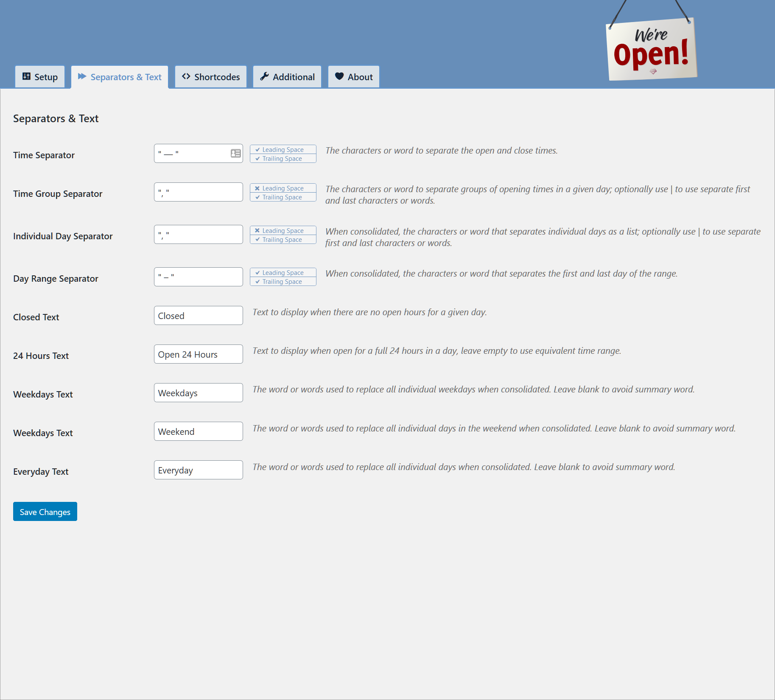The height and width of the screenshot is (700, 775).
Task: Toggle Leading Space for Time Separator
Action: point(283,149)
